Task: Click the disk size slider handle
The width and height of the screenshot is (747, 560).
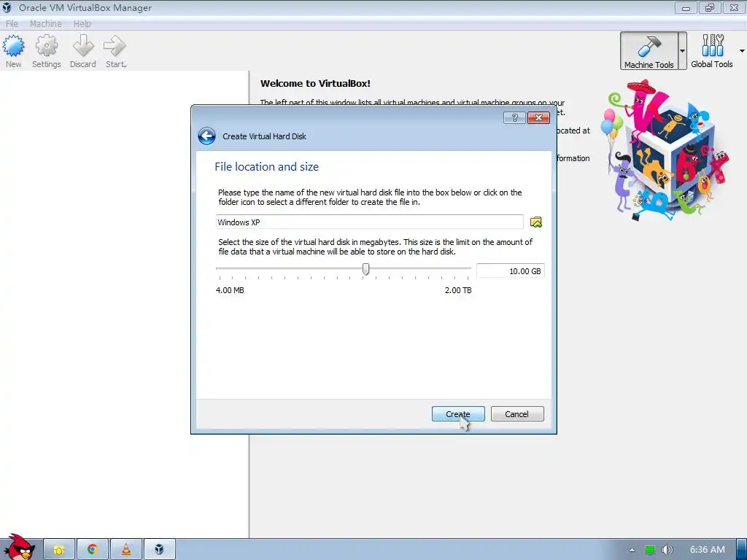Action: click(x=366, y=269)
